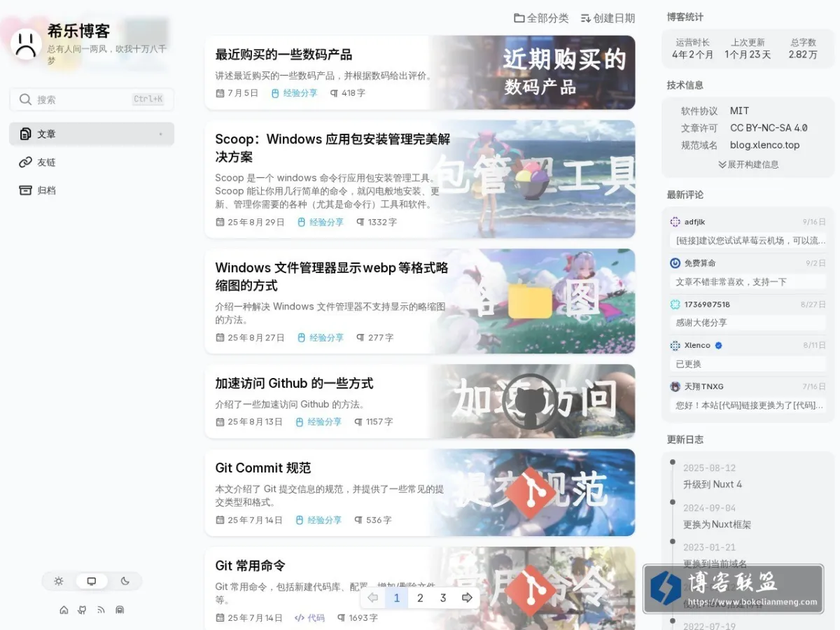The image size is (840, 630).
Task: Click the 运营时长 4年2个月 stat
Action: (692, 48)
